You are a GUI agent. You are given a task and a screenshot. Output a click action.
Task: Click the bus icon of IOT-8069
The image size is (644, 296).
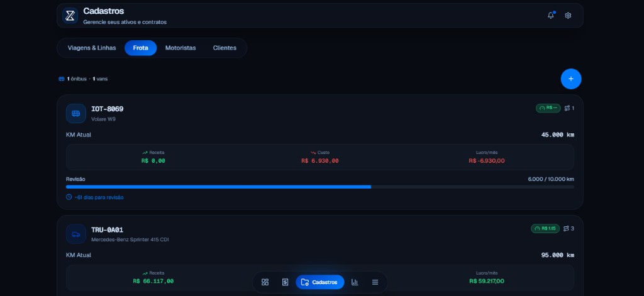[76, 113]
